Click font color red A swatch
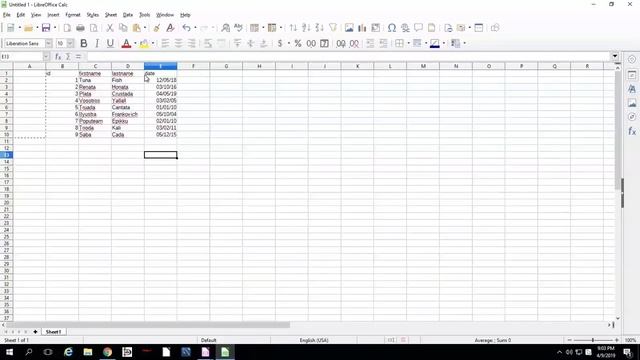Screen dimensions: 640x360 (x=126, y=43)
